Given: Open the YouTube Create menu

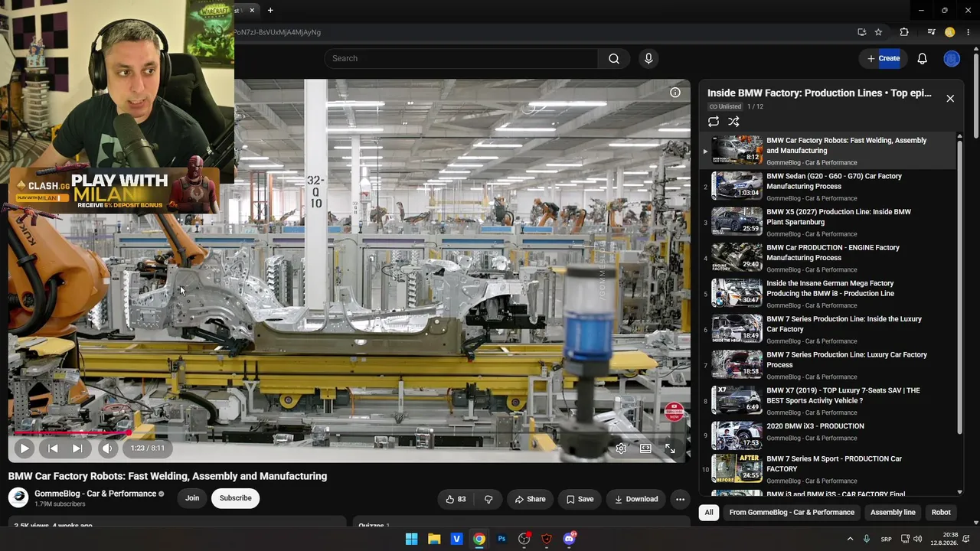Looking at the screenshot, I should tap(883, 58).
